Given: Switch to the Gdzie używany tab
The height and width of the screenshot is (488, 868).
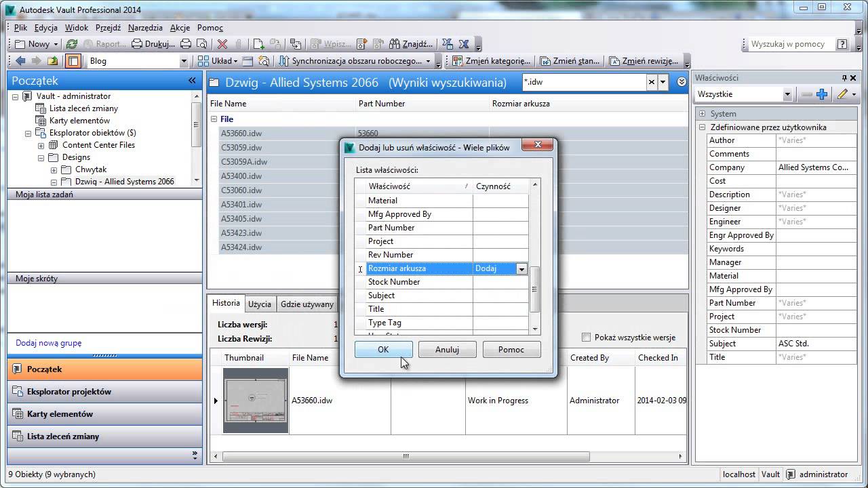Looking at the screenshot, I should click(x=307, y=304).
